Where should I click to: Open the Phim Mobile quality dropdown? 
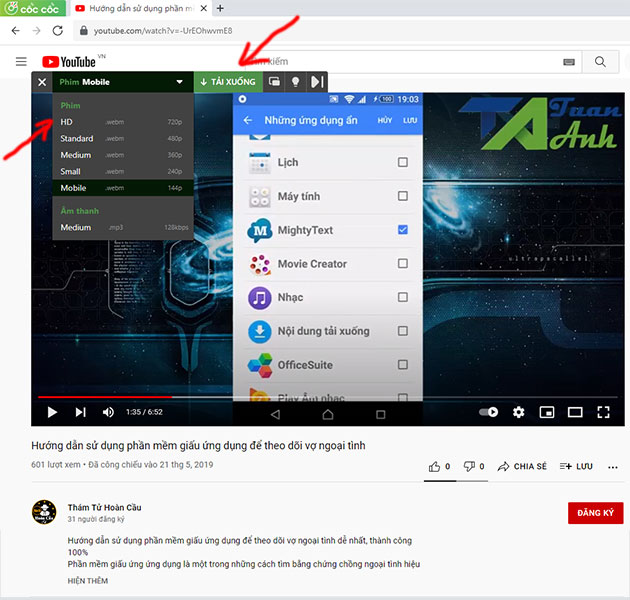(x=123, y=82)
